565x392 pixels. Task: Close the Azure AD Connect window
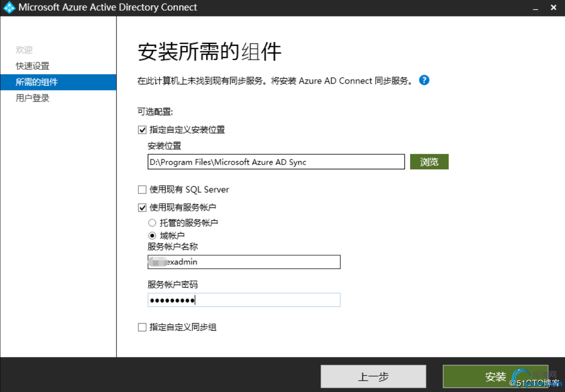(x=554, y=8)
